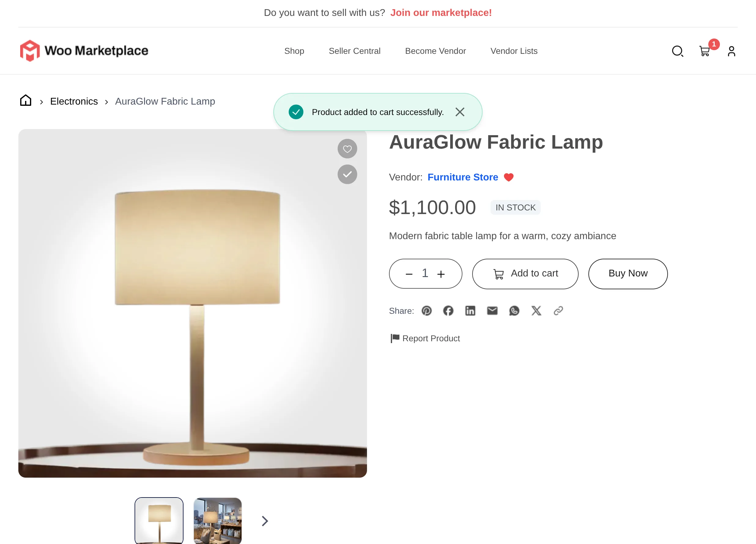This screenshot has height=544, width=756.
Task: Share product on WhatsApp
Action: click(514, 311)
